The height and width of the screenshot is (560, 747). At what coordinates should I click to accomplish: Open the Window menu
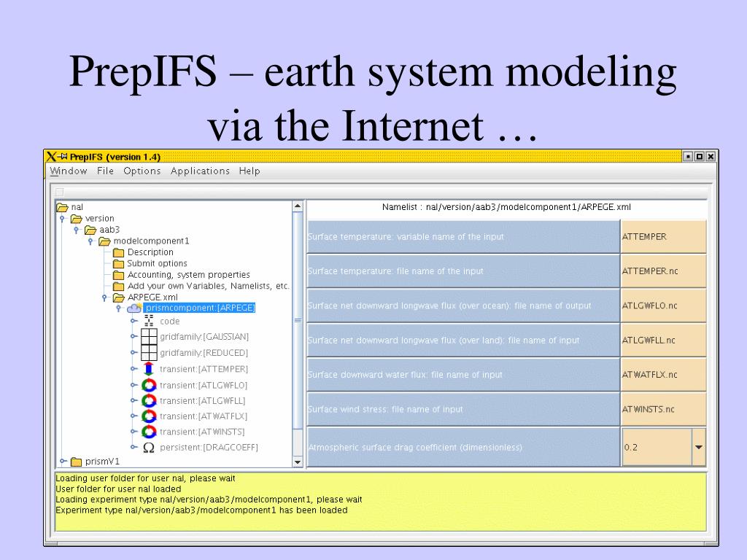coord(69,171)
